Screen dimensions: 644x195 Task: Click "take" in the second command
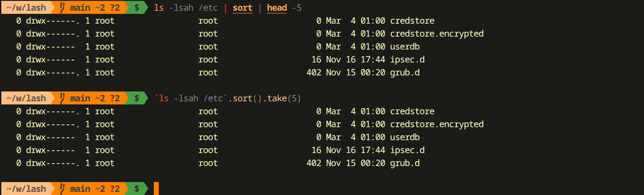(277, 98)
